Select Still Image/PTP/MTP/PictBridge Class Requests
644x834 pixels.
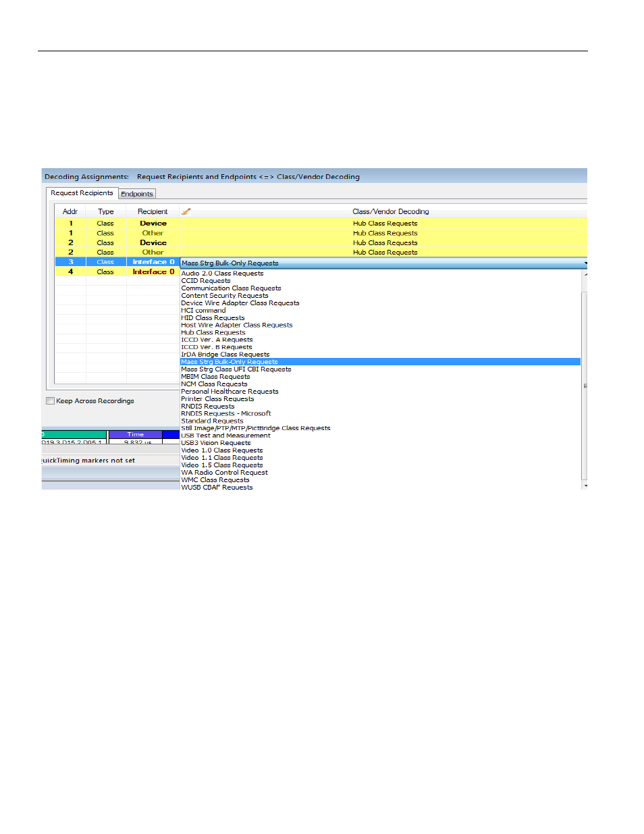(256, 428)
